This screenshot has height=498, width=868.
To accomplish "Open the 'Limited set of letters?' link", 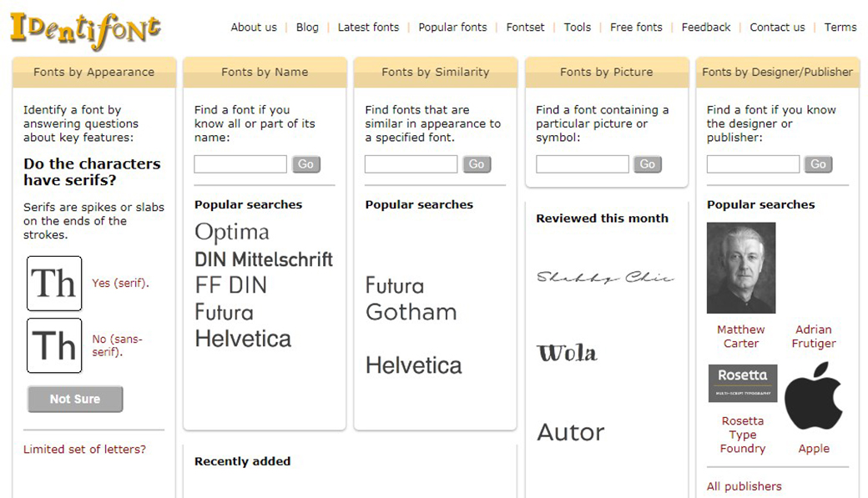I will click(x=84, y=450).
